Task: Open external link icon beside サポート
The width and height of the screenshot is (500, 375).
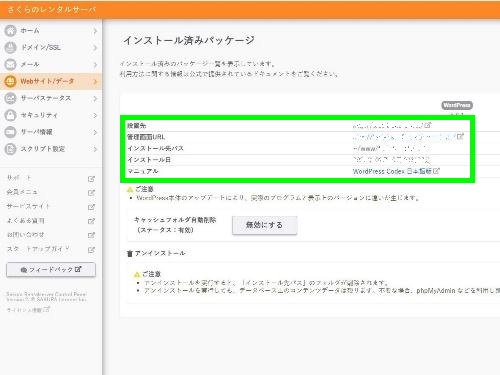Action: (91, 179)
